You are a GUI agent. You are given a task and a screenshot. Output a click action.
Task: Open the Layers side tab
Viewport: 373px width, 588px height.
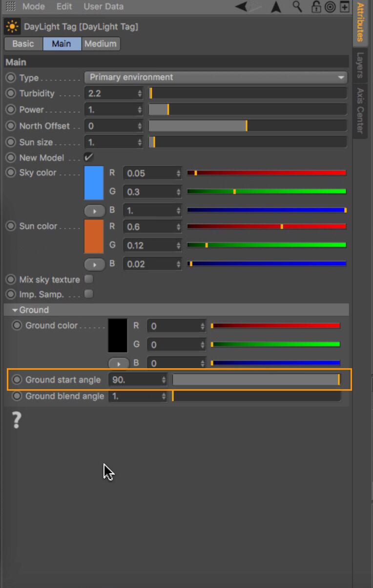(x=360, y=64)
